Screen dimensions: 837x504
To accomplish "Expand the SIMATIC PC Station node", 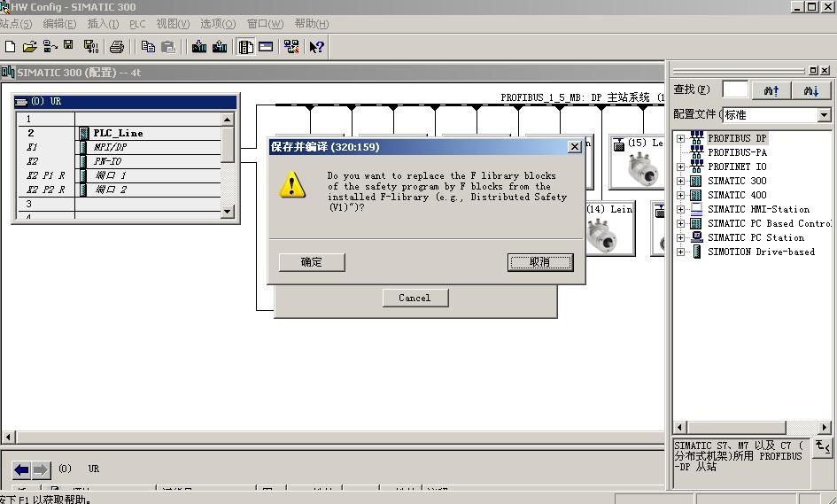I will [x=680, y=237].
